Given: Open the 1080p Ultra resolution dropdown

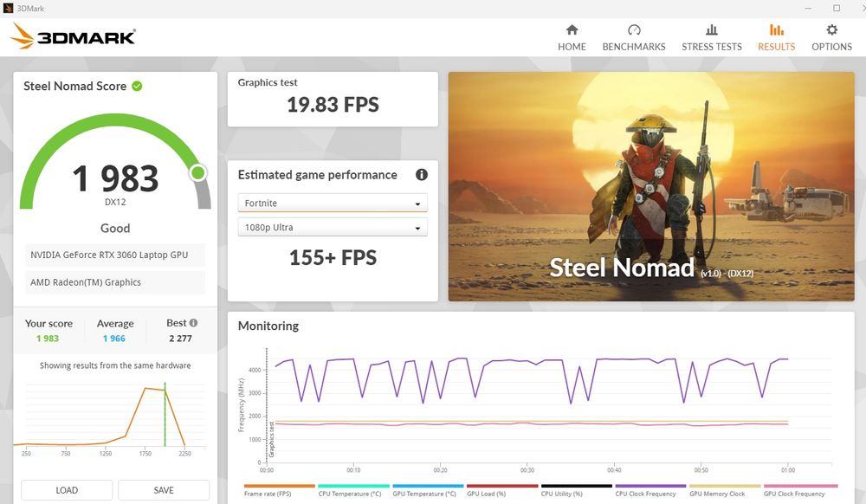Looking at the screenshot, I should [x=333, y=228].
